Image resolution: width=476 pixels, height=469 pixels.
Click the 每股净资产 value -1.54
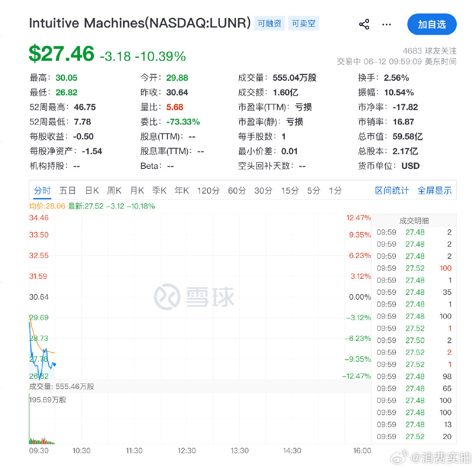pos(92,151)
